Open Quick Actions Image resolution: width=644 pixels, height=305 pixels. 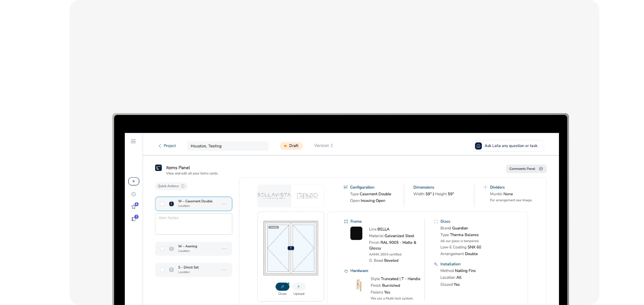coord(171,186)
